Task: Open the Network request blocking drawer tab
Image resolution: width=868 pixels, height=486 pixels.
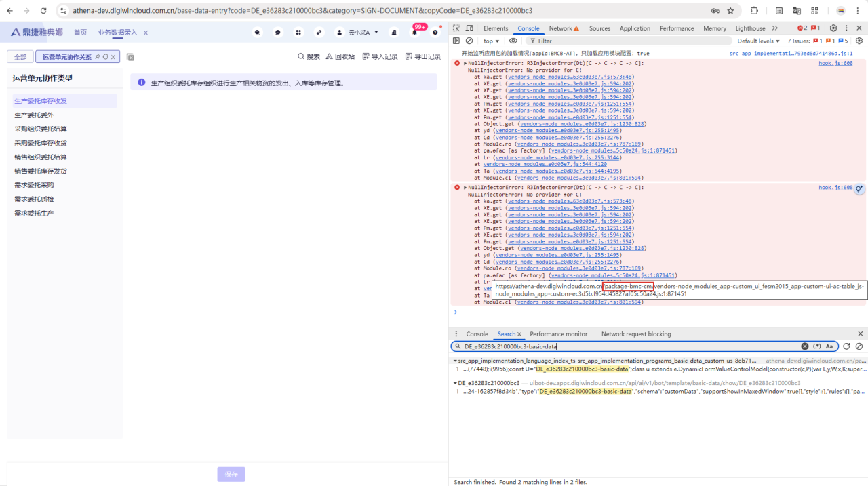Action: point(636,334)
